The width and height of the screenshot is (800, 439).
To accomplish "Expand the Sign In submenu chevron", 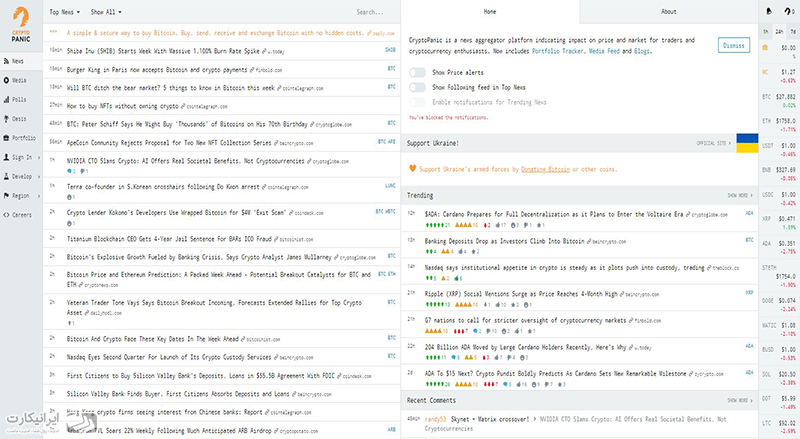I will tap(39, 157).
